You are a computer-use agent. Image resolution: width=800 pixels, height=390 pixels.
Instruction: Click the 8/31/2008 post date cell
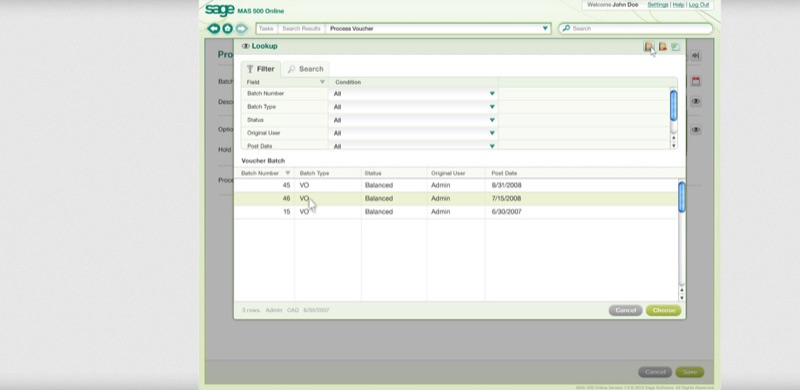(x=506, y=185)
